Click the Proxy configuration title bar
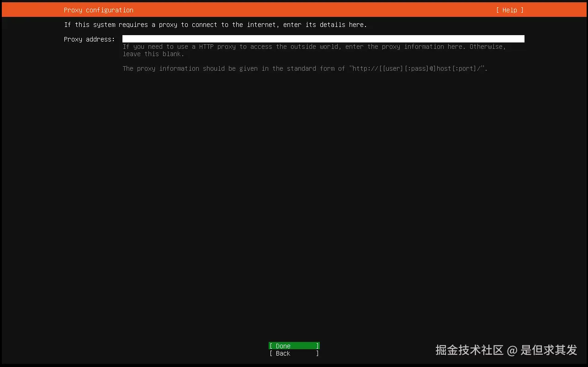Image resolution: width=588 pixels, height=367 pixels. point(98,10)
